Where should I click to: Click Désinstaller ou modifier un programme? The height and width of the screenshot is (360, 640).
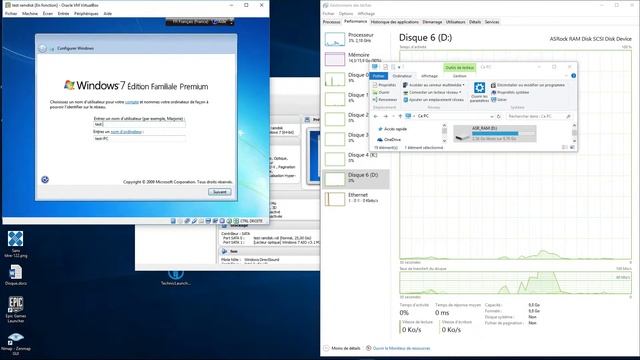click(528, 85)
